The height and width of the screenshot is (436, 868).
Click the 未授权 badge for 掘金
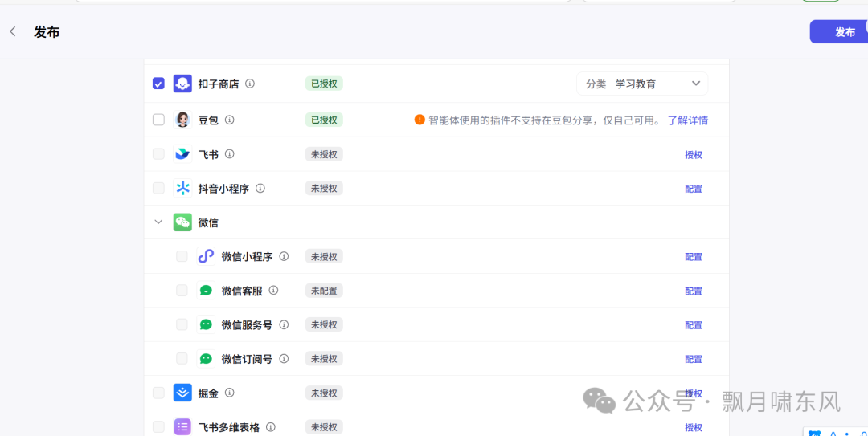(x=324, y=393)
